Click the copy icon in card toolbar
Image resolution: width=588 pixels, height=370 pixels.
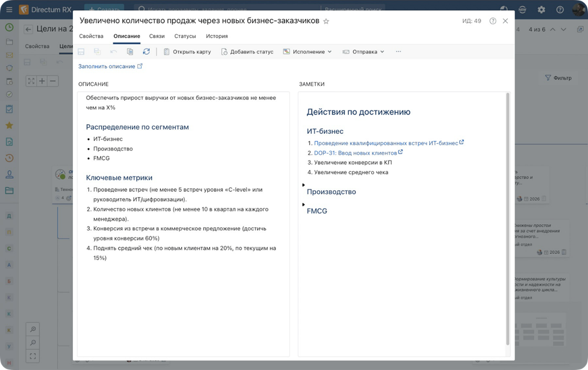[130, 52]
